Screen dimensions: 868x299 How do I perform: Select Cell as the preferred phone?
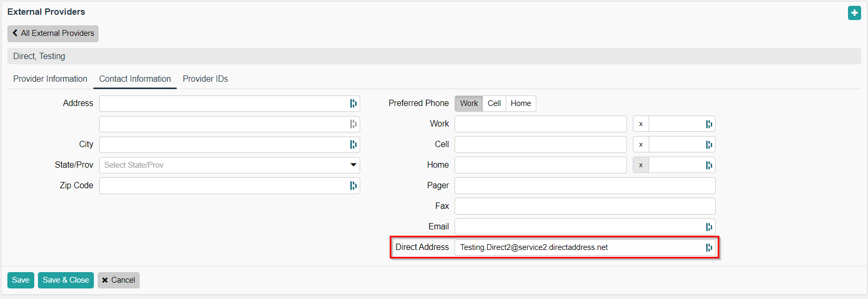(x=494, y=103)
